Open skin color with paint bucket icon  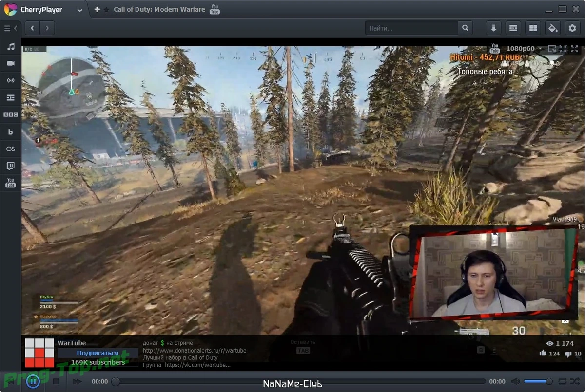[x=553, y=28]
